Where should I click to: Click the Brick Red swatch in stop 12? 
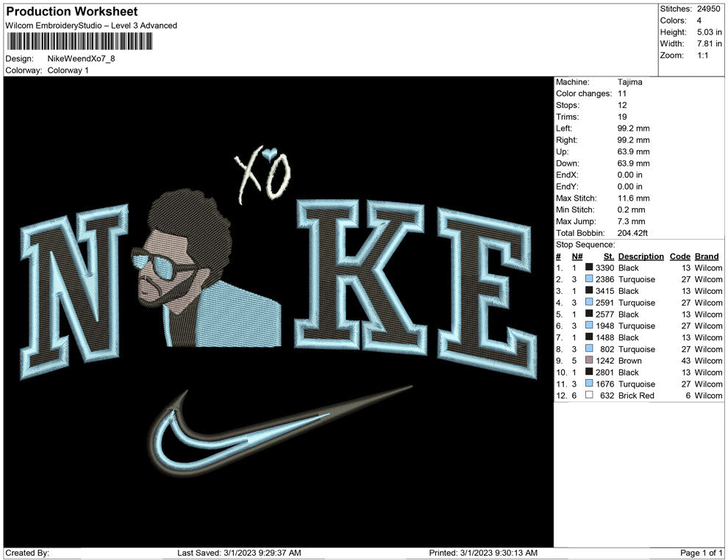[x=589, y=395]
